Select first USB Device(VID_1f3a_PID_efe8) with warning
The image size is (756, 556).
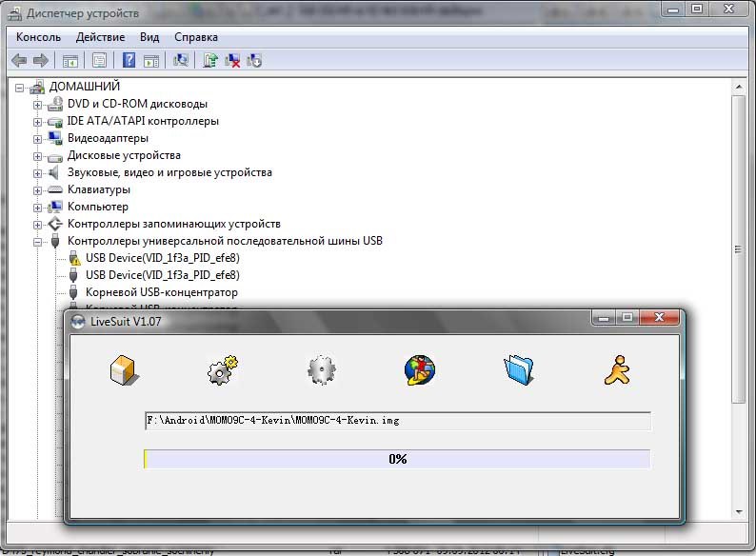[x=163, y=258]
